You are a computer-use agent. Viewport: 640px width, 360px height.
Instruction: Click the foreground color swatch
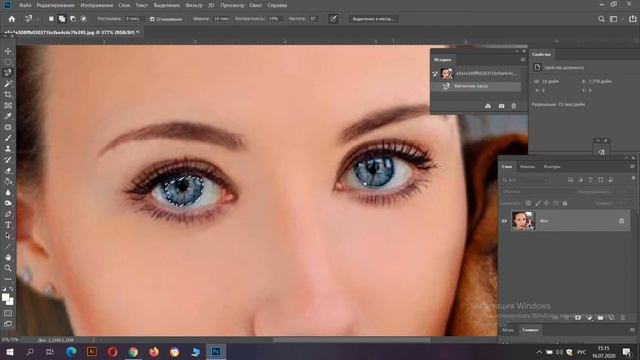[x=6, y=298]
